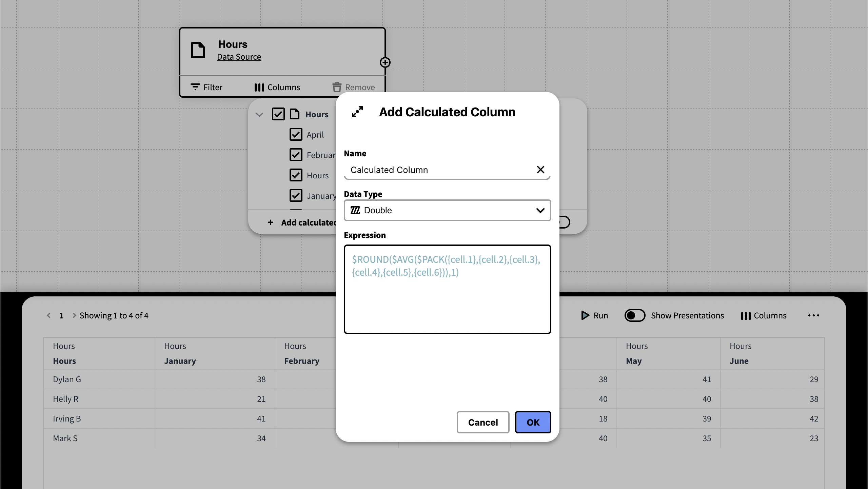Collapse the Hours tree chevron
This screenshot has height=489, width=868.
[x=259, y=114]
